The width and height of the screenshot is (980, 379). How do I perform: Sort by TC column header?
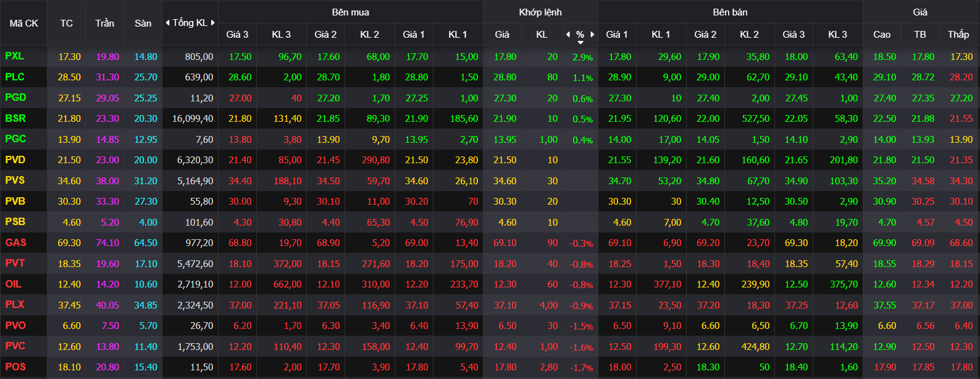point(67,23)
